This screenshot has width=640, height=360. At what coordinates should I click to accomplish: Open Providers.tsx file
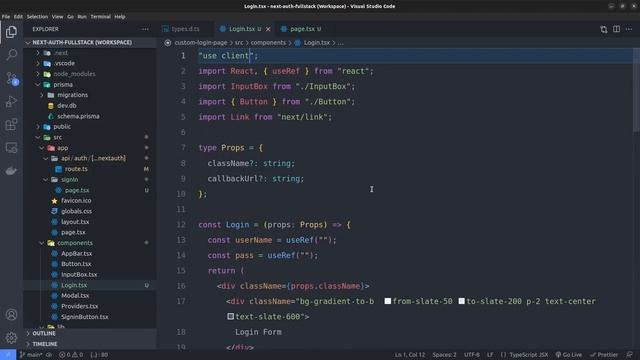tap(79, 306)
